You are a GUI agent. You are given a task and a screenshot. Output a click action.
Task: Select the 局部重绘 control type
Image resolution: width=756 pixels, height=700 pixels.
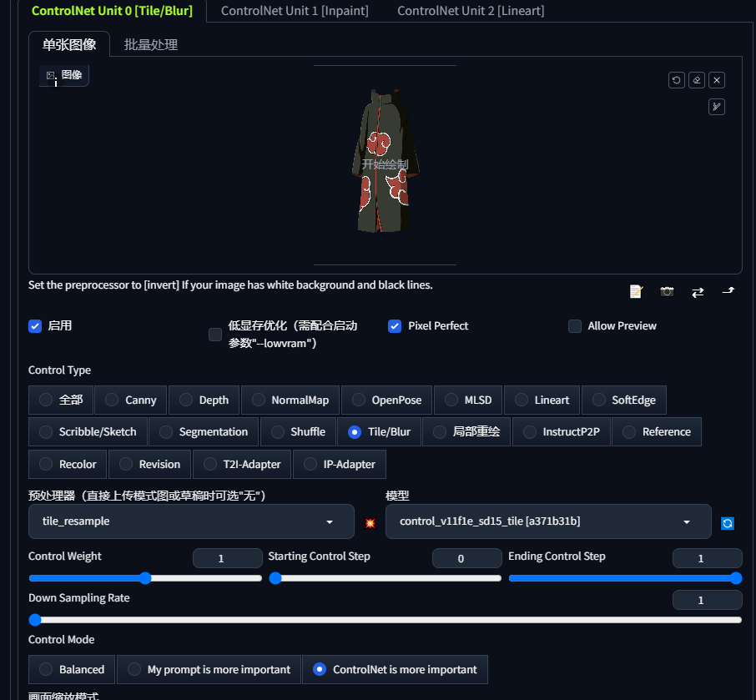466,432
